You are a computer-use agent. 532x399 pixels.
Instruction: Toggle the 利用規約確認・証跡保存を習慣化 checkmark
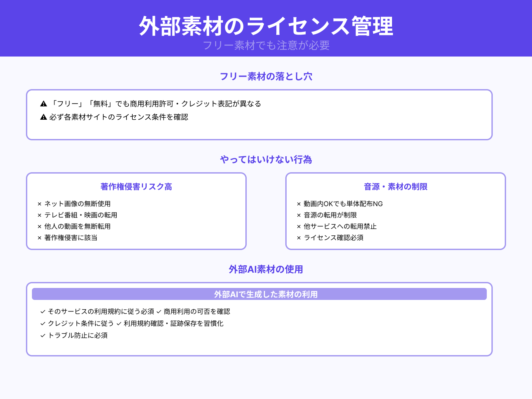point(119,324)
